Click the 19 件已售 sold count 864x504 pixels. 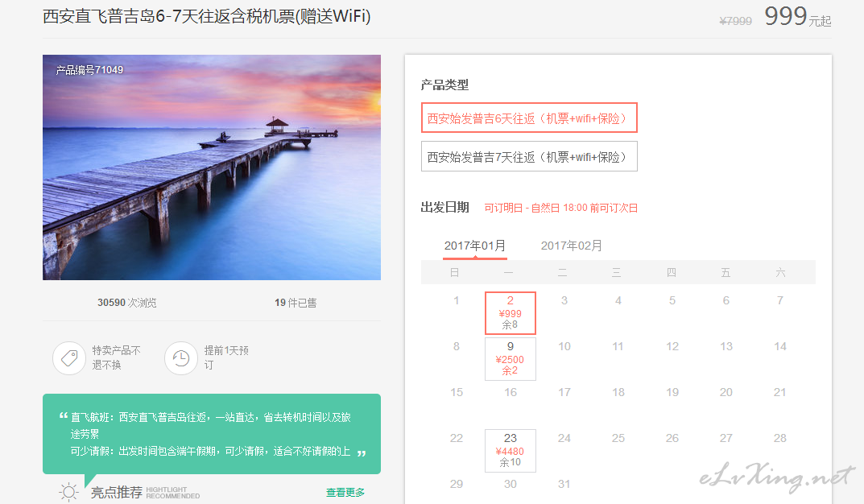(x=296, y=303)
